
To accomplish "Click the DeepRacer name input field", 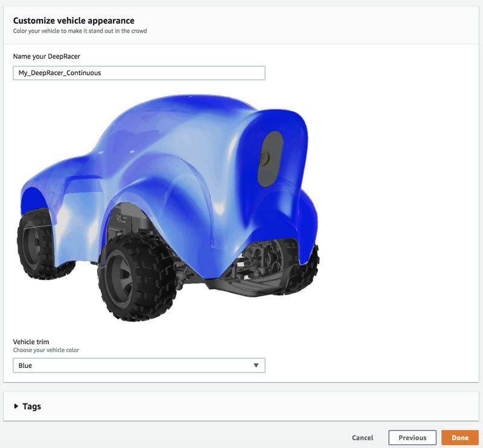I will coord(139,73).
